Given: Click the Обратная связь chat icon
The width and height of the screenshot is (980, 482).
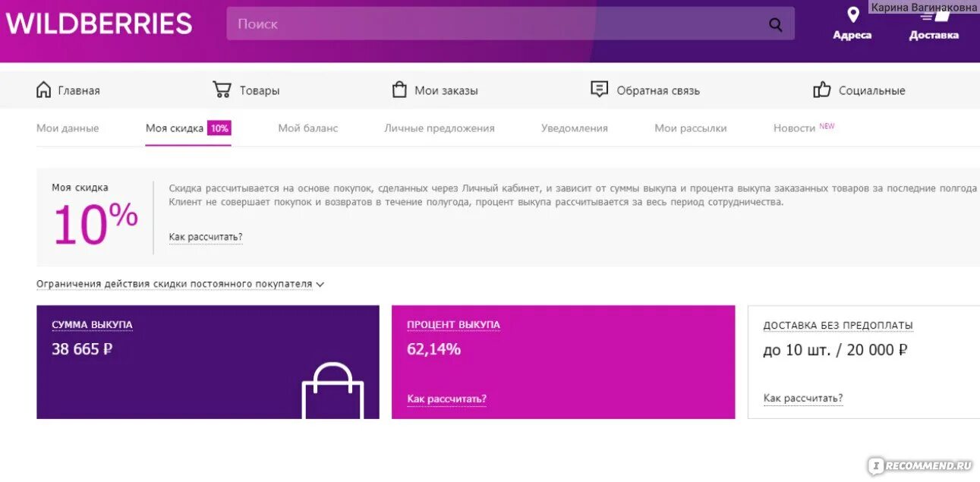Looking at the screenshot, I should pyautogui.click(x=600, y=90).
